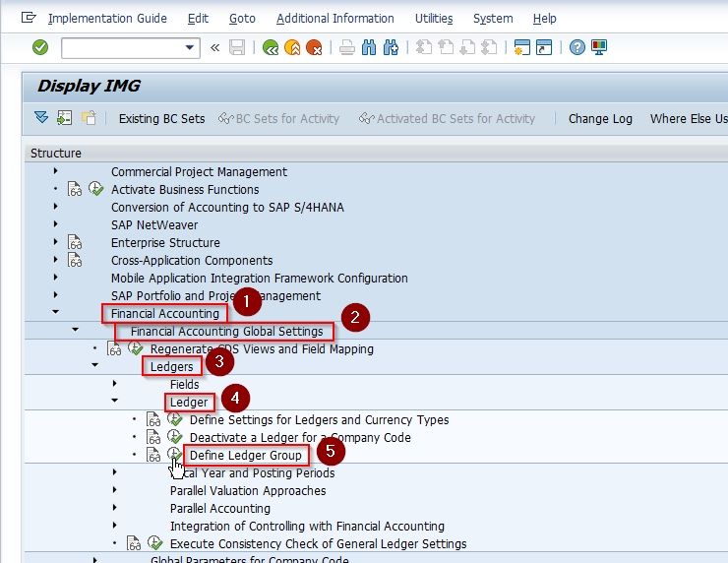Click the Customize Local Layout monitor icon
This screenshot has width=728, height=563.
(x=599, y=47)
